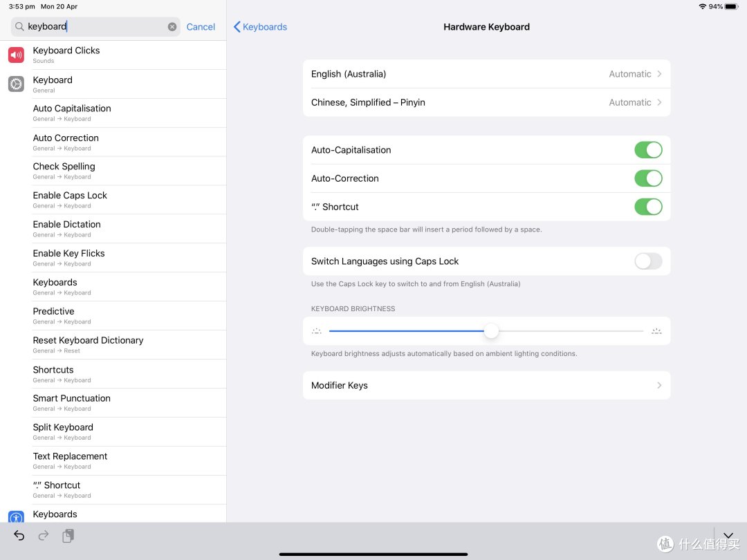Viewport: 747px width, 560px height.
Task: Go back to Keyboards
Action: click(260, 27)
